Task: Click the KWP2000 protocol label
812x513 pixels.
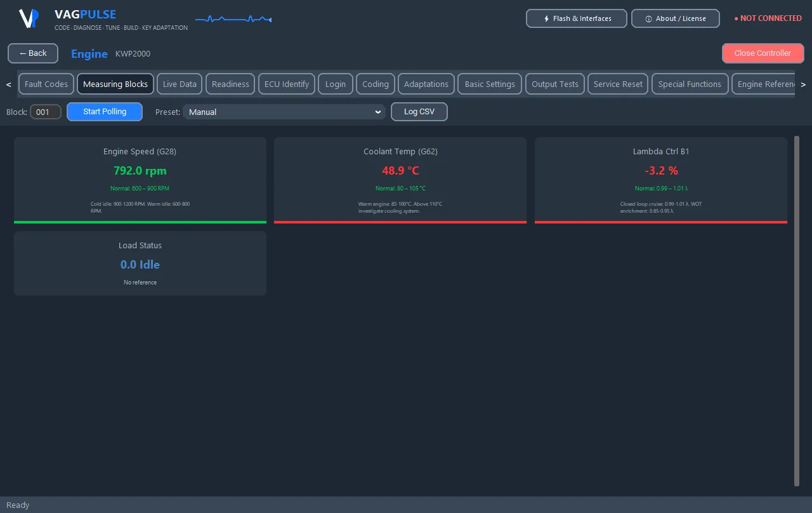Action: coord(133,54)
